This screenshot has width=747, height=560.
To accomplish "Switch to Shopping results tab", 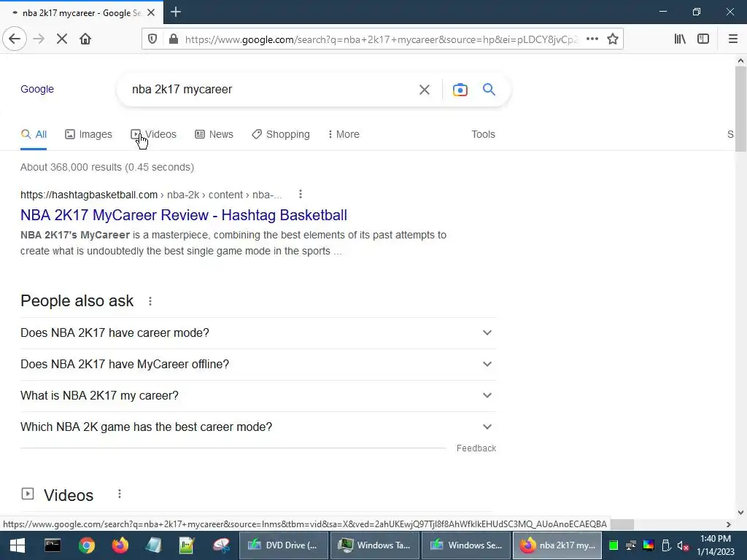I will (281, 134).
